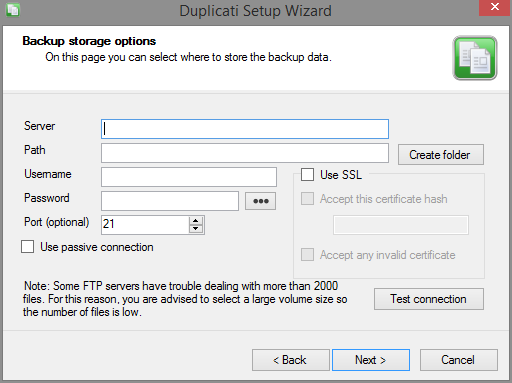Click into the Path input field
Viewport: 512px width, 383px height.
pyautogui.click(x=245, y=153)
